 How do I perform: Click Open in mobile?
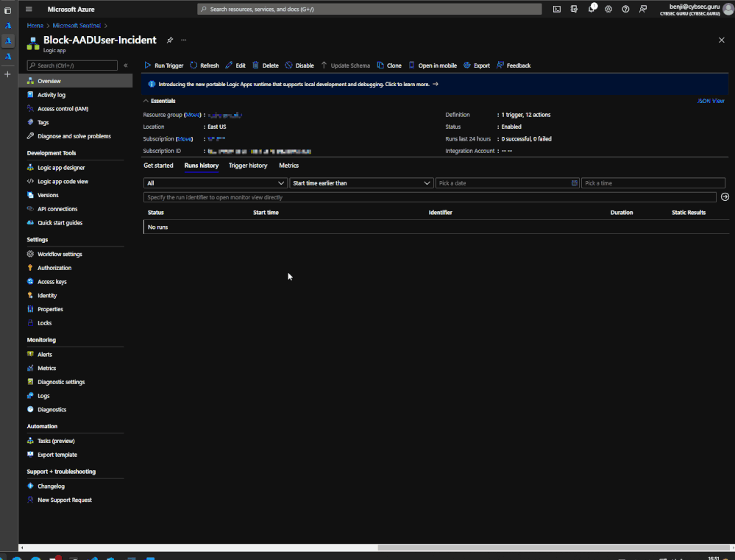tap(433, 65)
